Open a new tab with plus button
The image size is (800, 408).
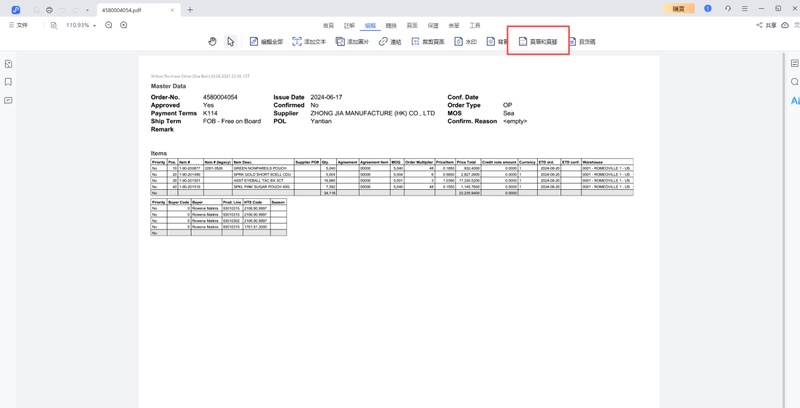[x=190, y=10]
